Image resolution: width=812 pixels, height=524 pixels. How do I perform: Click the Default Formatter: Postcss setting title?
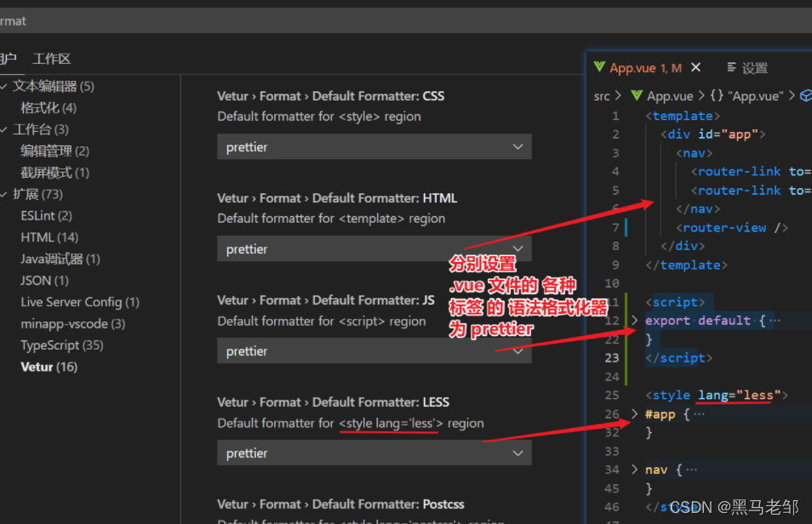coord(340,504)
